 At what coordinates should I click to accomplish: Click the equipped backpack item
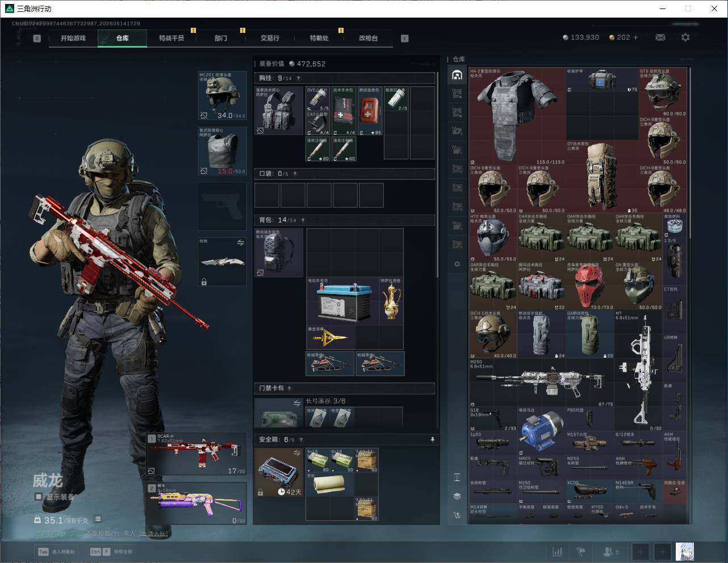click(279, 253)
